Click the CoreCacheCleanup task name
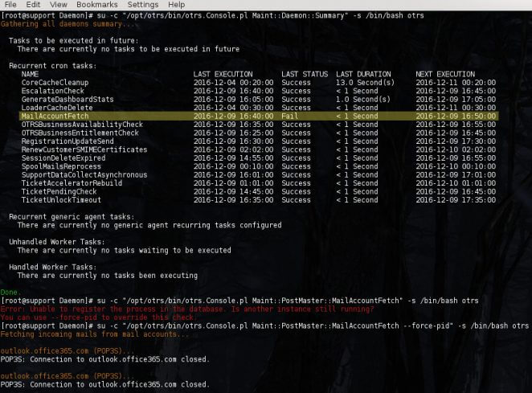 tap(55, 83)
